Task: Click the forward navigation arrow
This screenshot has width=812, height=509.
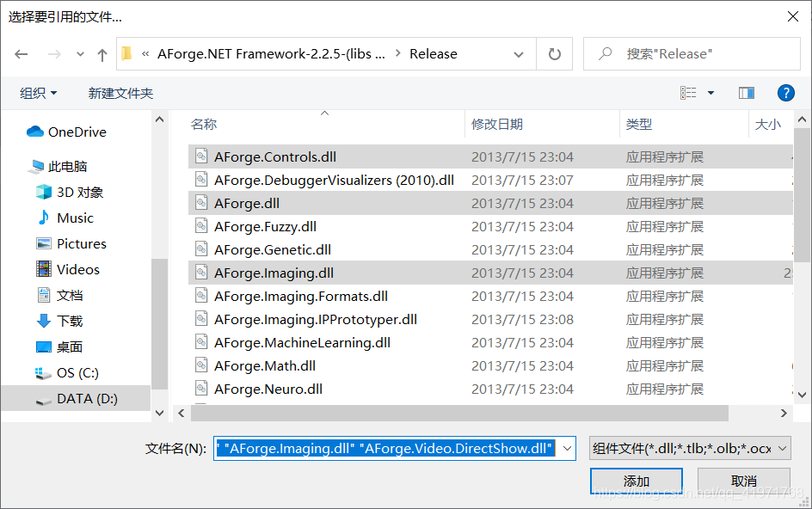Action: [x=54, y=54]
